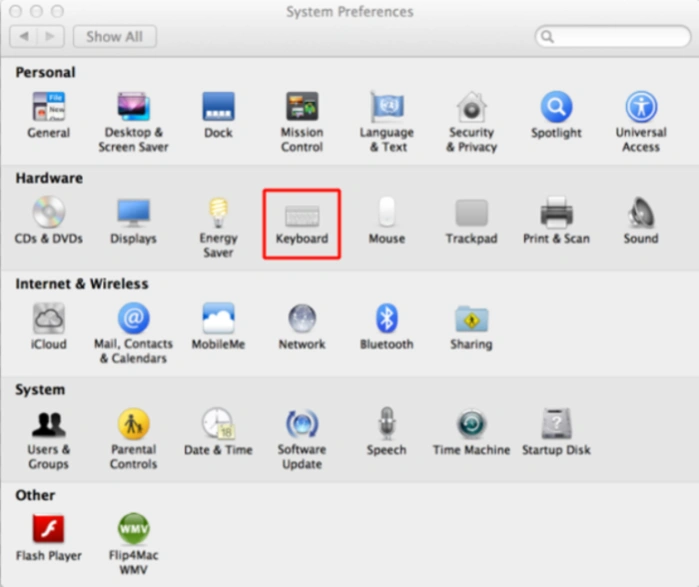Open the Sound preferences icon
699x587 pixels.
641,212
